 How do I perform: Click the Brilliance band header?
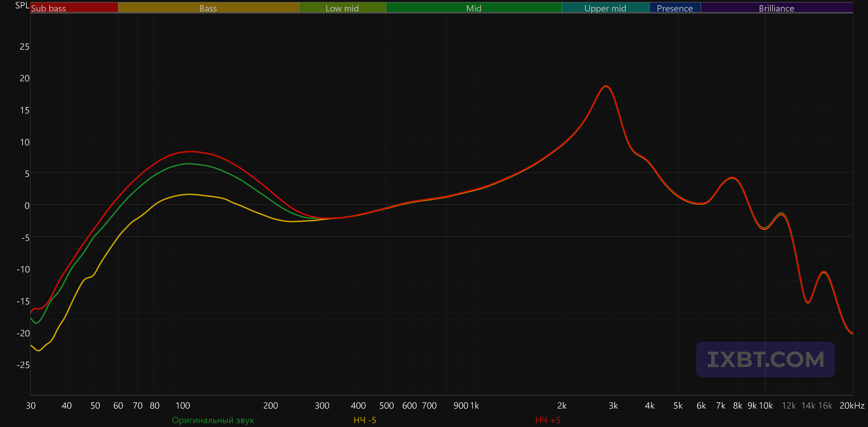coord(776,8)
